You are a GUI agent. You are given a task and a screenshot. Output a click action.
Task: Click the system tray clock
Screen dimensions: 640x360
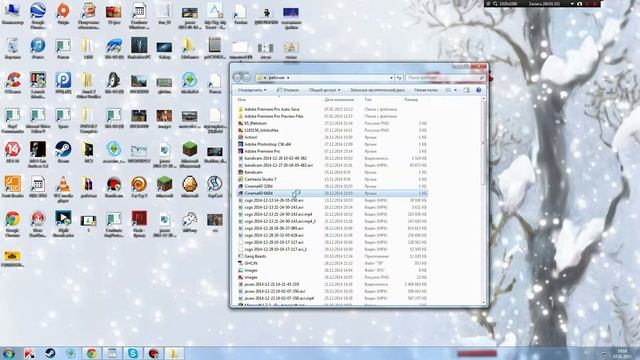[x=622, y=353]
